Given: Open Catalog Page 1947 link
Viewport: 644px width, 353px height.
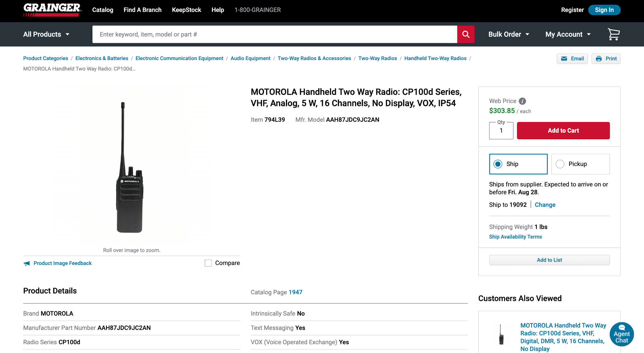Looking at the screenshot, I should pos(295,292).
